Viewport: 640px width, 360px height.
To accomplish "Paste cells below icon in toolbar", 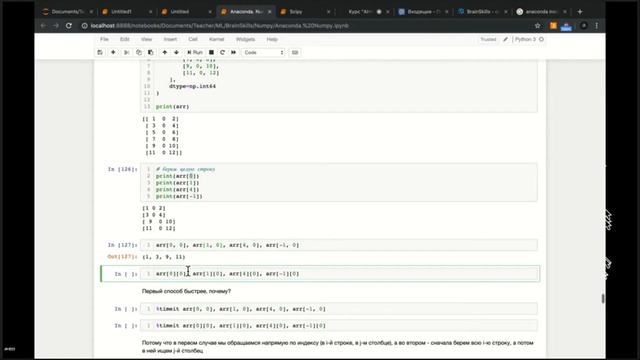I will pos(151,52).
